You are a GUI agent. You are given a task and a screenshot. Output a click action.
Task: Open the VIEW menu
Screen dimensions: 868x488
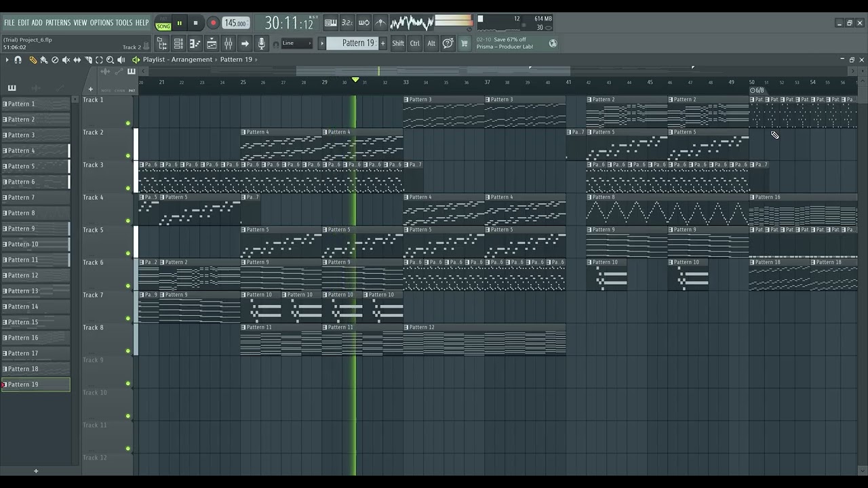(x=80, y=22)
